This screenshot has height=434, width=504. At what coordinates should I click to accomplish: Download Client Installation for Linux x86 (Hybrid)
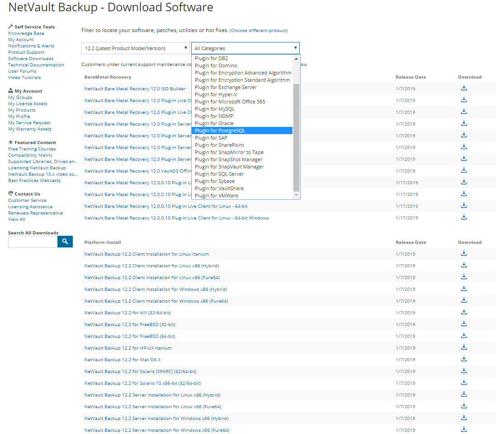(464, 265)
